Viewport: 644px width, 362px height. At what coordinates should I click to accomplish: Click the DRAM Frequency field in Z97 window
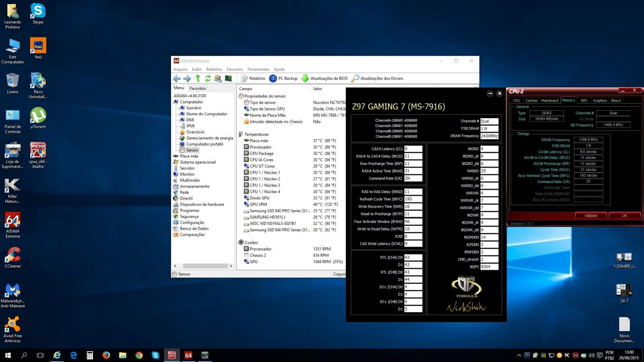pyautogui.click(x=489, y=136)
